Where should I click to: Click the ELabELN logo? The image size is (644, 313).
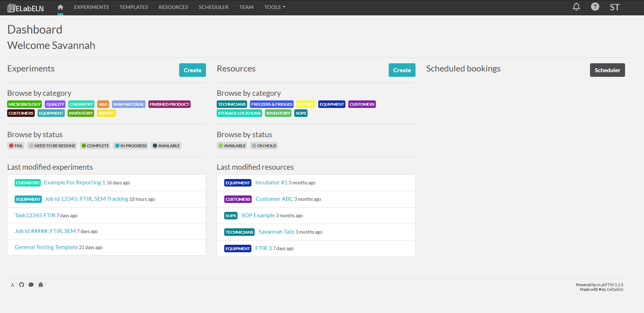pos(26,8)
